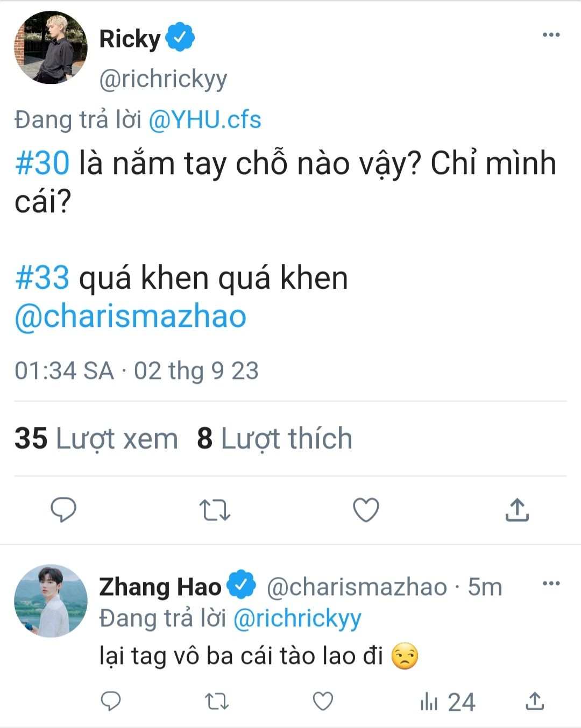
Task: Open the @YHU.cfs mention link
Action: pos(204,119)
